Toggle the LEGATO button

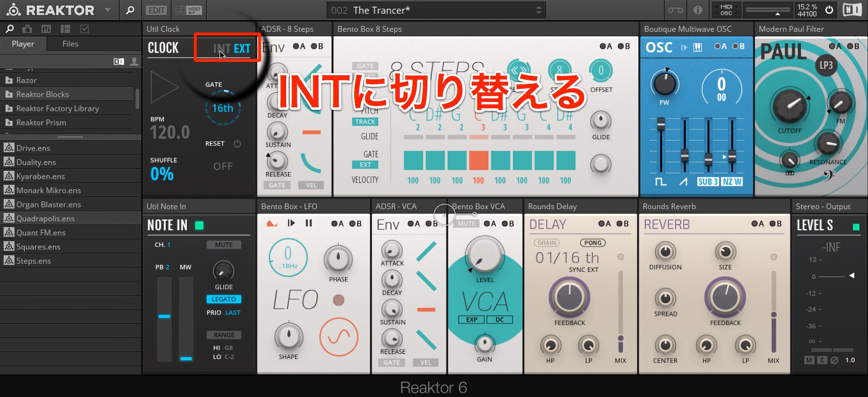point(224,299)
